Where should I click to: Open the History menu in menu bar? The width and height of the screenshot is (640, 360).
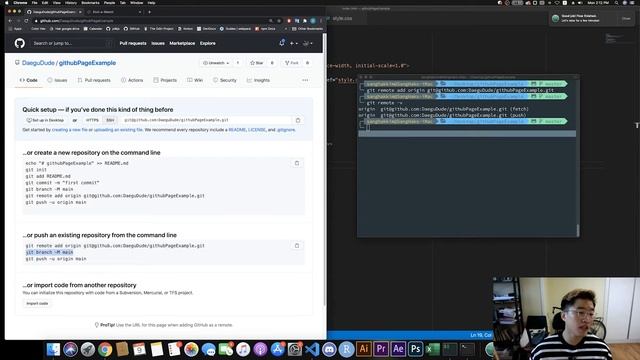71,3
